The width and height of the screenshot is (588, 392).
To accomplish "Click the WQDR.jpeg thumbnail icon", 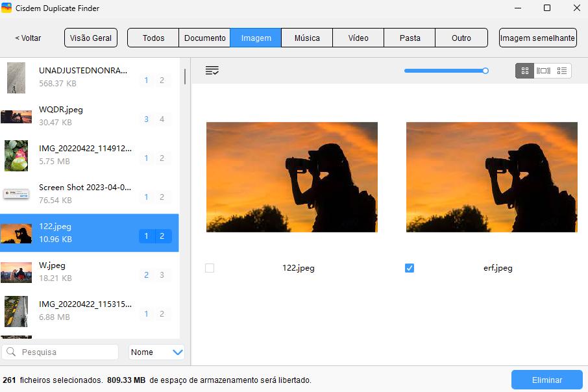I will click(16, 116).
